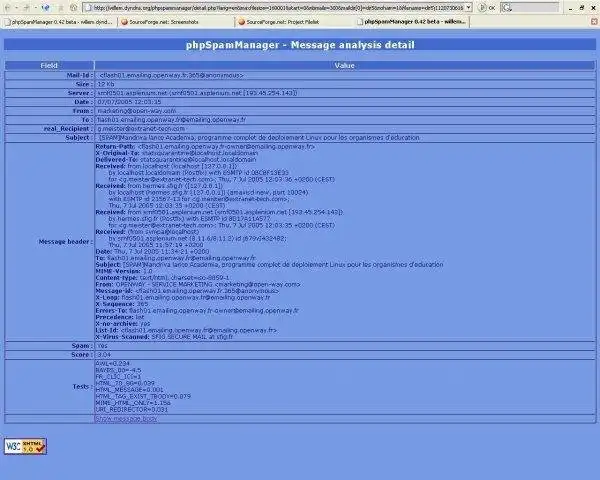Screen dimensions: 600x480
Task: Click the Return-Path line in message header
Action: [x=205, y=146]
